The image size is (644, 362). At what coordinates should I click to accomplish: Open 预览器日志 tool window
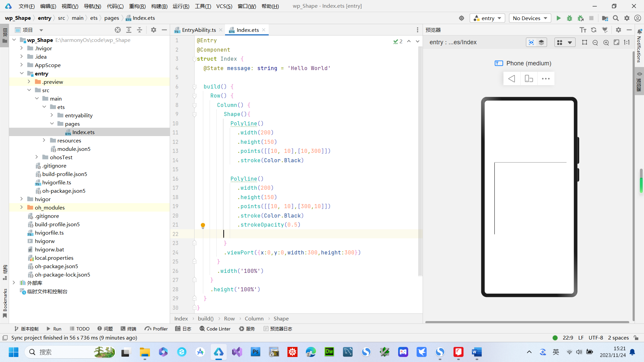[x=278, y=329]
